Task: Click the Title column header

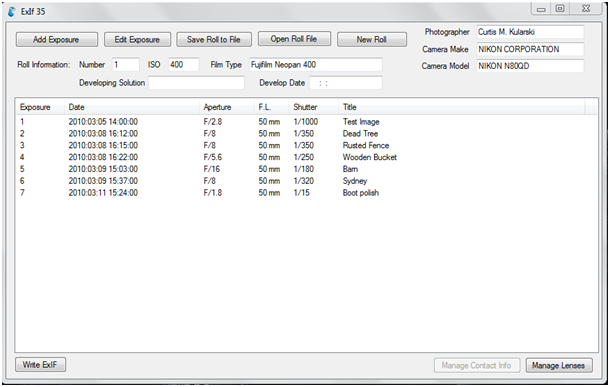Action: 461,107
